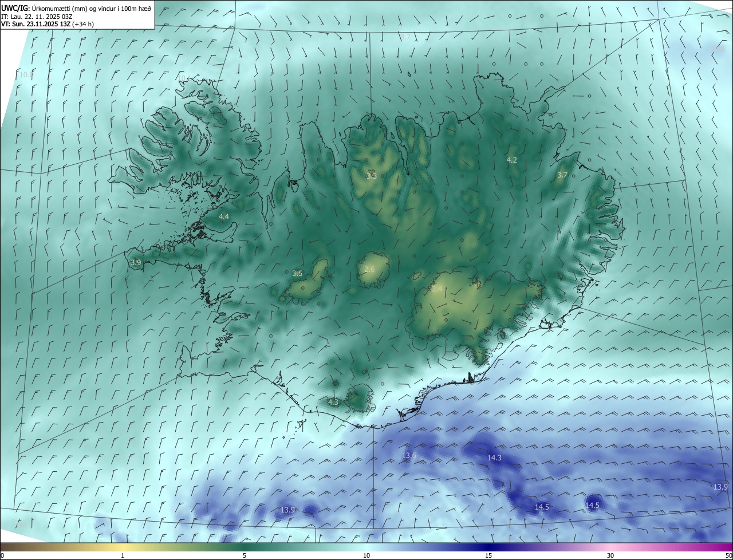Click the 'VT: Sun. 23.11.2025 13Z (+34 h)' line
Screen dimensions: 733x560
pyautogui.click(x=48, y=25)
